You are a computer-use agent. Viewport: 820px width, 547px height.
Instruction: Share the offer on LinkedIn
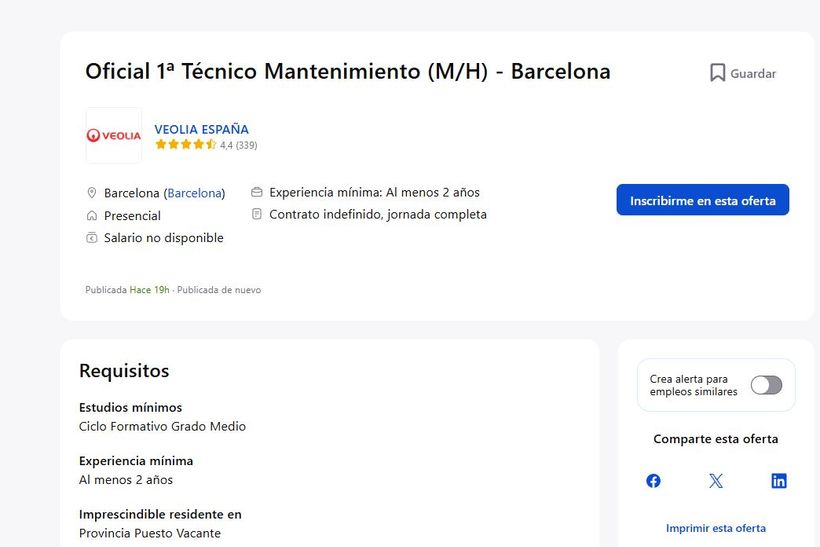(x=779, y=481)
